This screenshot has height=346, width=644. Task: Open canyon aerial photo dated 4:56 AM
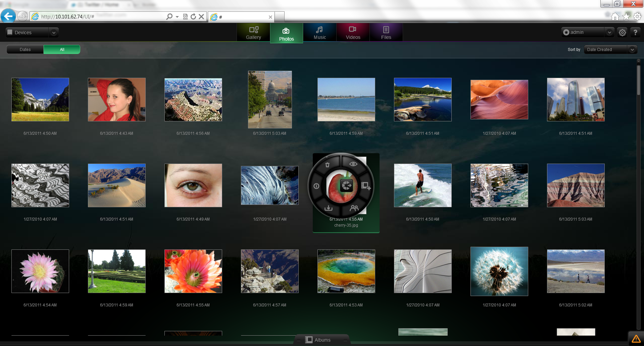[x=193, y=100]
